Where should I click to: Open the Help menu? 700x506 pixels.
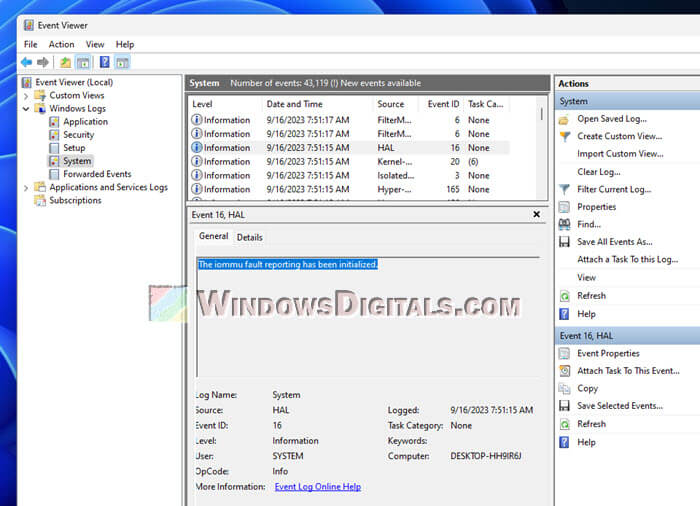pyautogui.click(x=125, y=44)
